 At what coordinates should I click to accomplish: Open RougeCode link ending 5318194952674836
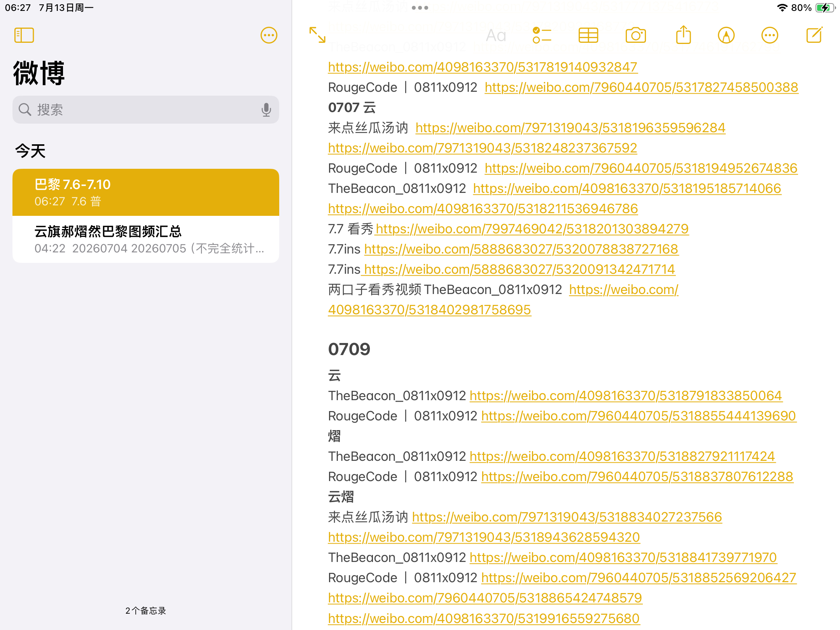641,168
